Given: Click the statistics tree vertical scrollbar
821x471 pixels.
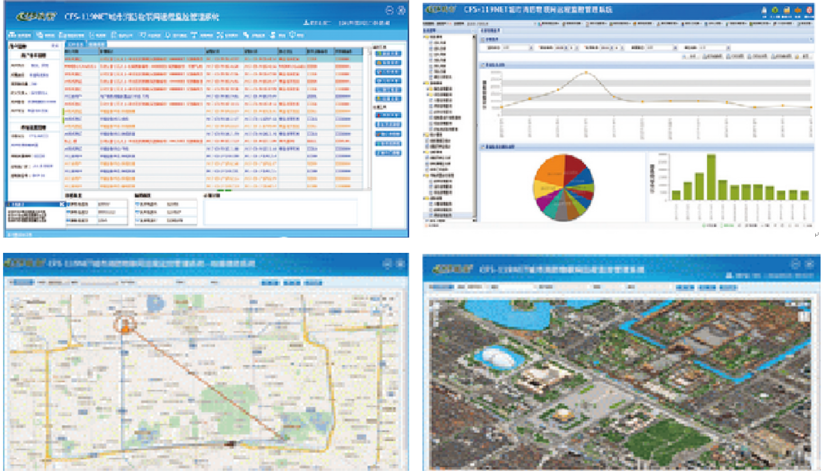Looking at the screenshot, I should 475,126.
